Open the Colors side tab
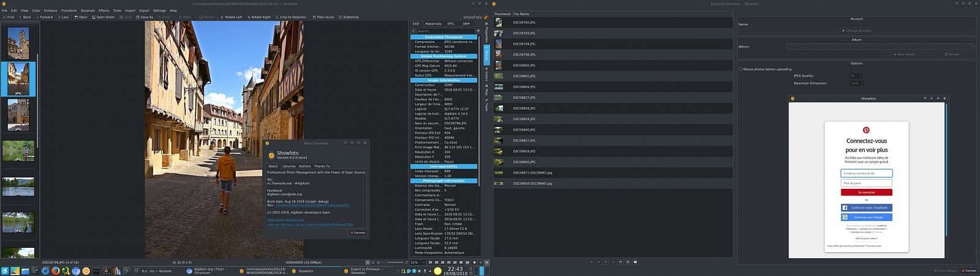980x276 pixels. [x=486, y=74]
